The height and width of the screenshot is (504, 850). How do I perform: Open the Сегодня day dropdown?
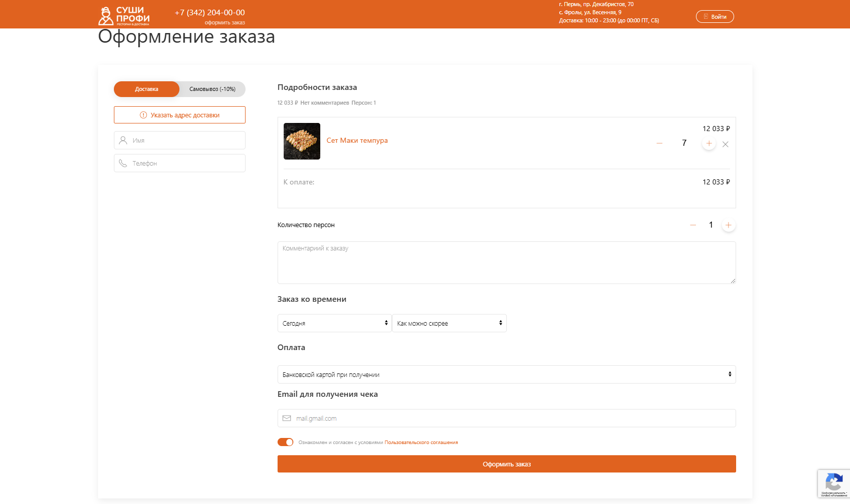click(x=335, y=323)
